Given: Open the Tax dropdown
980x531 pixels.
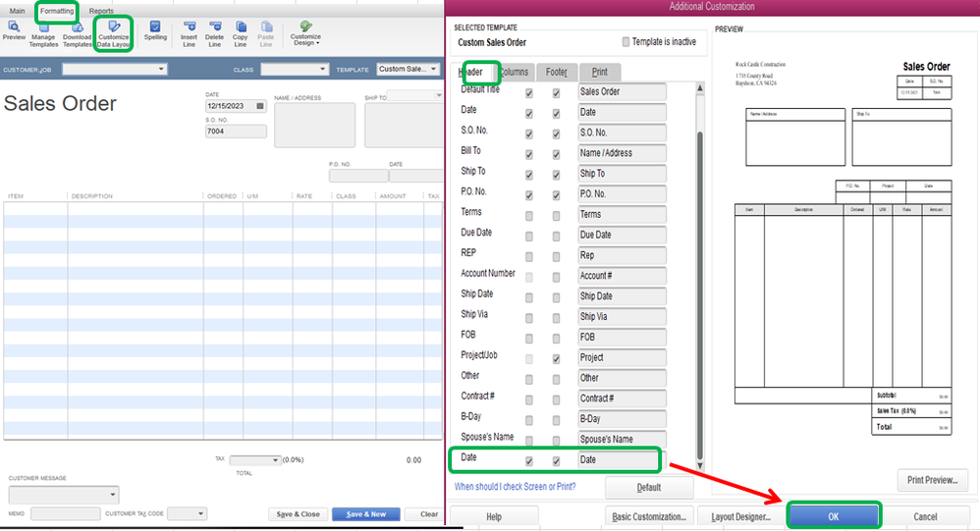Looking at the screenshot, I should 255,459.
